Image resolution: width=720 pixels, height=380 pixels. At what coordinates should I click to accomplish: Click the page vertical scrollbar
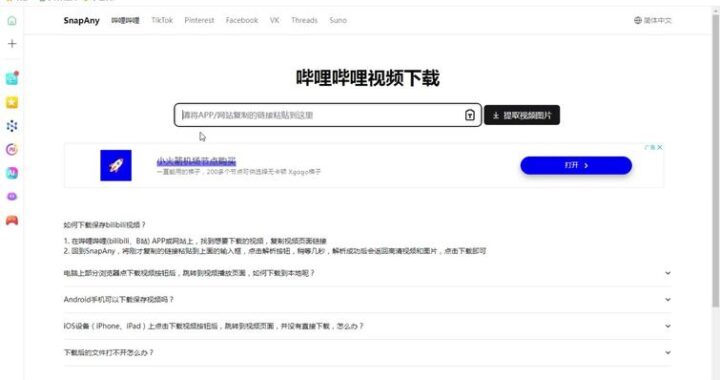tap(715, 161)
